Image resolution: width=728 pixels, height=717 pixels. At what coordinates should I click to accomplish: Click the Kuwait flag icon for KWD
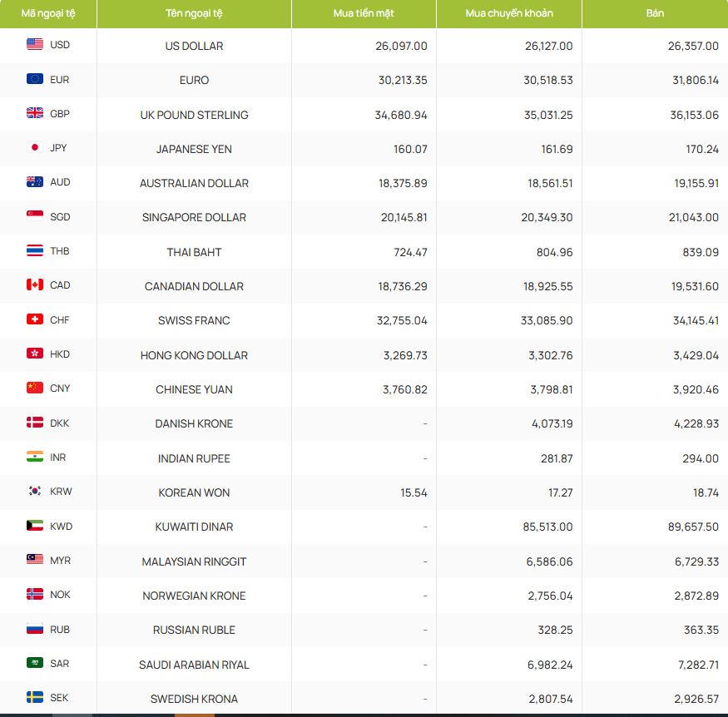35,526
